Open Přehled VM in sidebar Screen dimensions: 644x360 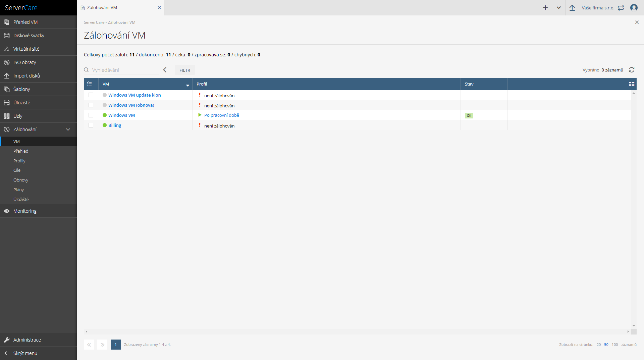[x=39, y=22]
